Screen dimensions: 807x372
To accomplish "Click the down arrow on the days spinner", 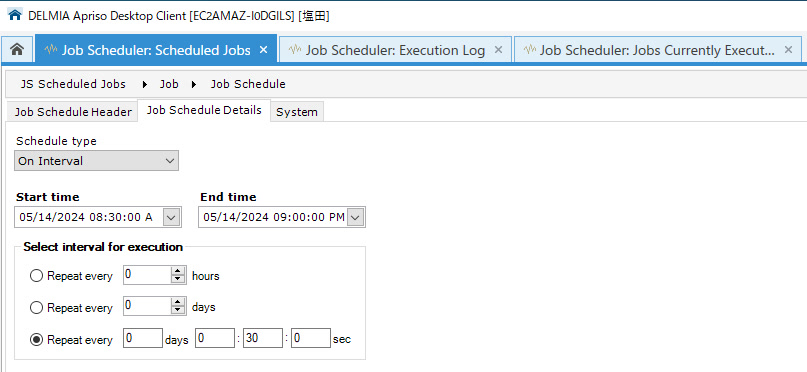I will tap(178, 311).
